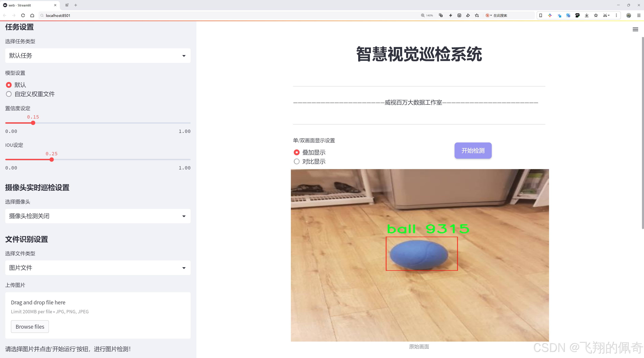Open the mobile device view icon

[x=541, y=15]
